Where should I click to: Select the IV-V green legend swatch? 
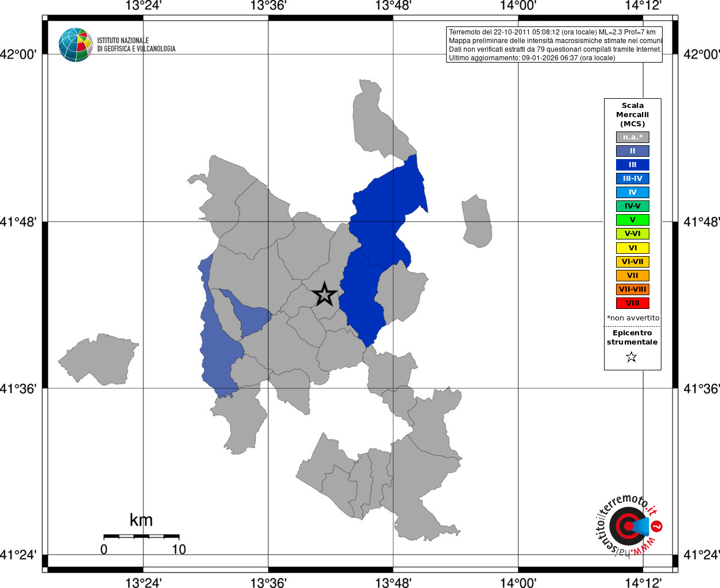(633, 206)
